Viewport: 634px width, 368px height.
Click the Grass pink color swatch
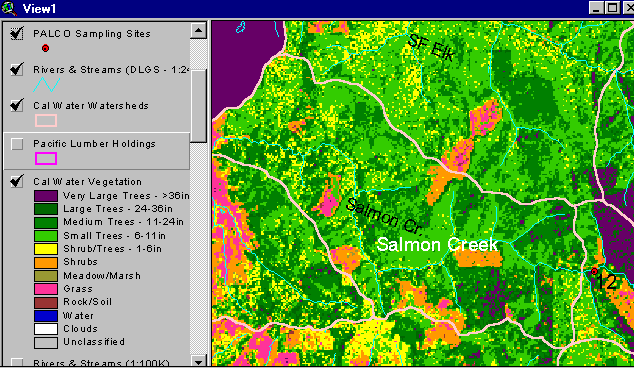(x=46, y=289)
